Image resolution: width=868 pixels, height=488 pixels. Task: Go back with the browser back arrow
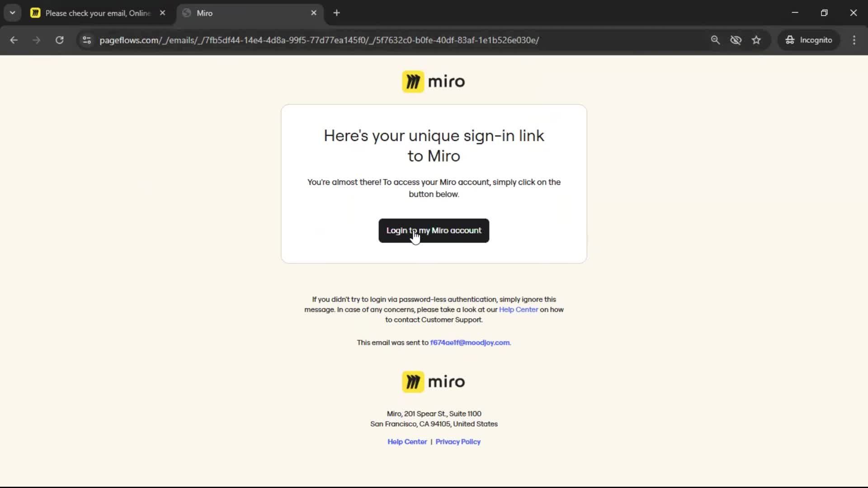14,40
